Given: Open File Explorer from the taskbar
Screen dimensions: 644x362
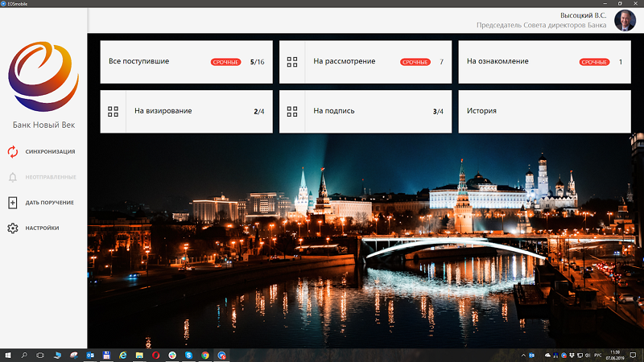Looking at the screenshot, I should [x=139, y=356].
